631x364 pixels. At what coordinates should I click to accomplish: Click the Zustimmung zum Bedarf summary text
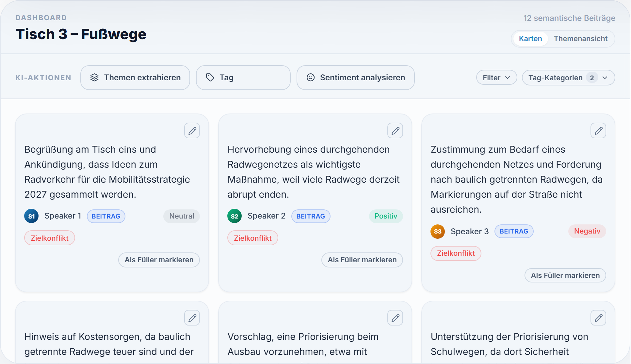click(x=517, y=179)
